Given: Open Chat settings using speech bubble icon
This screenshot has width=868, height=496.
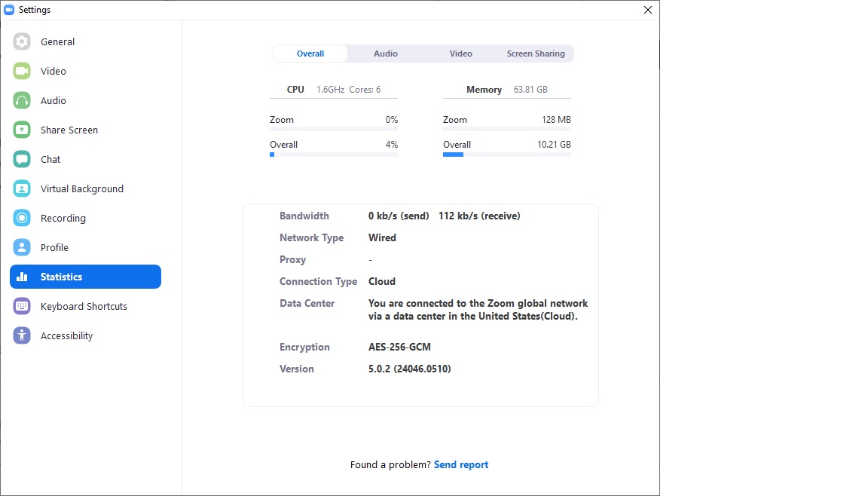Looking at the screenshot, I should click(x=22, y=159).
